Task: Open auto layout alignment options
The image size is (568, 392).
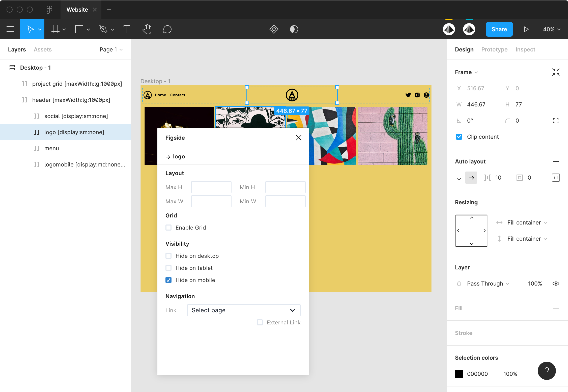Action: [x=556, y=178]
